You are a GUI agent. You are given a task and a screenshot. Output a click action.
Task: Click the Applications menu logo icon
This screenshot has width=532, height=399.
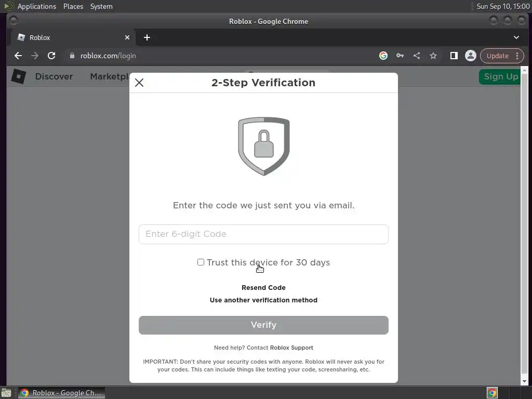[x=8, y=6]
